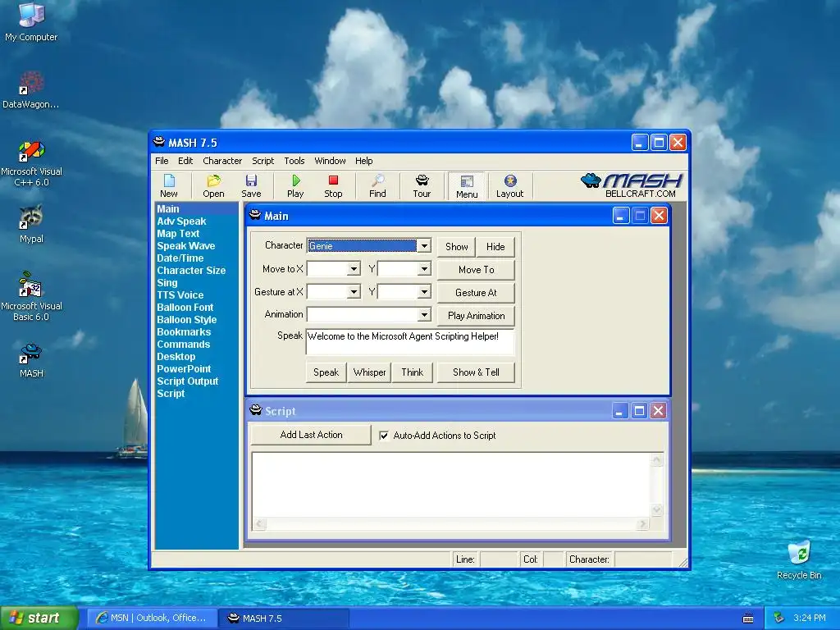Click the Show character button
Image resolution: width=840 pixels, height=630 pixels.
click(x=456, y=246)
